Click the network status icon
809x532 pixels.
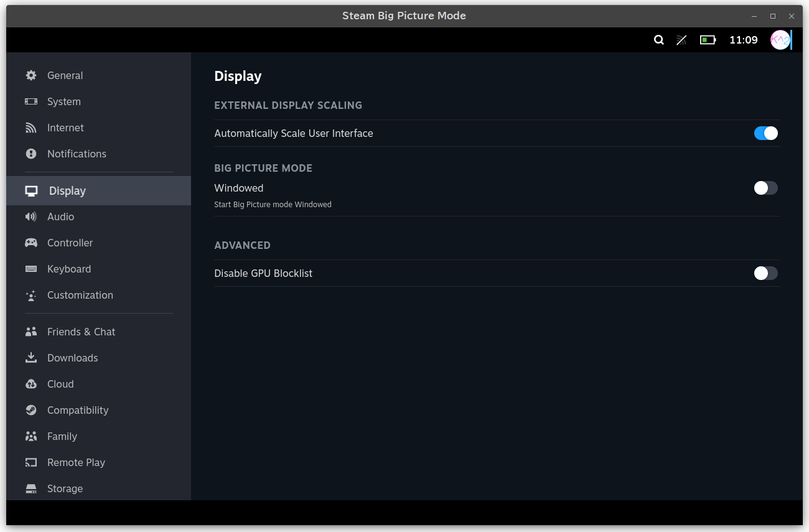681,40
